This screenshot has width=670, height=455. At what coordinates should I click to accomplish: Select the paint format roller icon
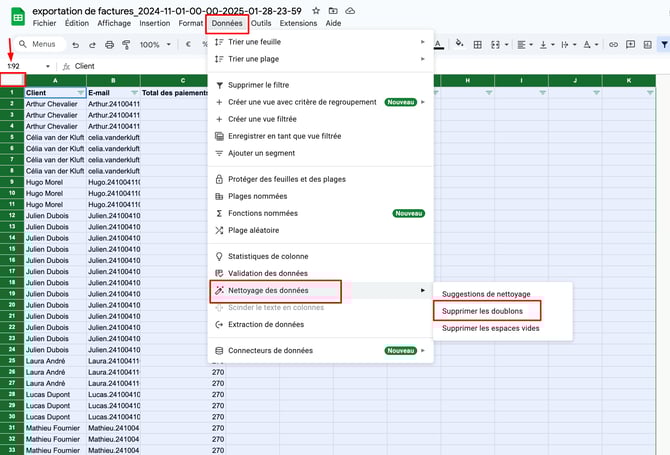coord(125,44)
